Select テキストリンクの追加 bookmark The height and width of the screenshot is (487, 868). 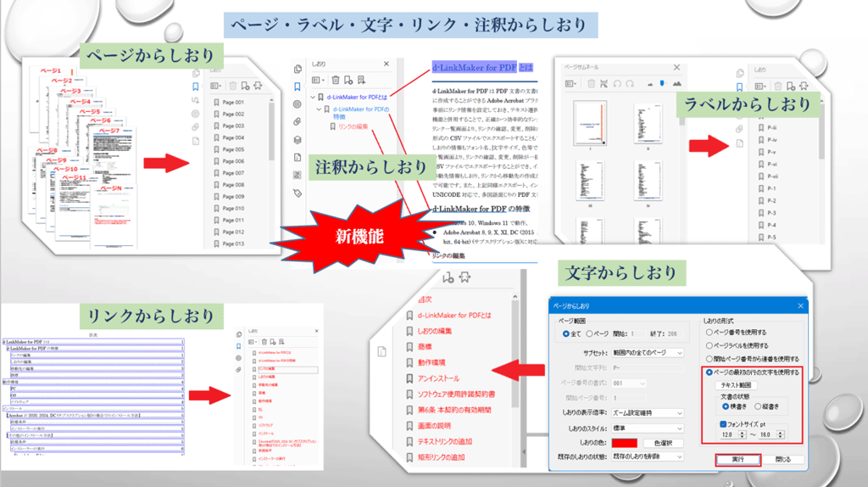tap(444, 441)
